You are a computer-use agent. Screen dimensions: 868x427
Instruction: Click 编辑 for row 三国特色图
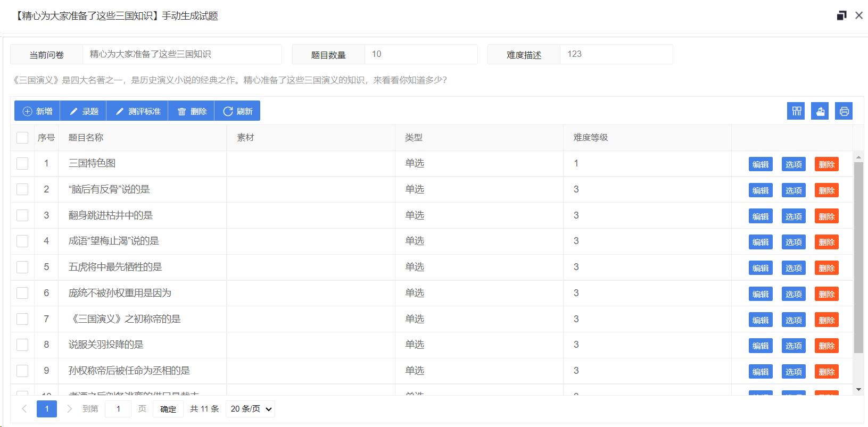tap(760, 164)
